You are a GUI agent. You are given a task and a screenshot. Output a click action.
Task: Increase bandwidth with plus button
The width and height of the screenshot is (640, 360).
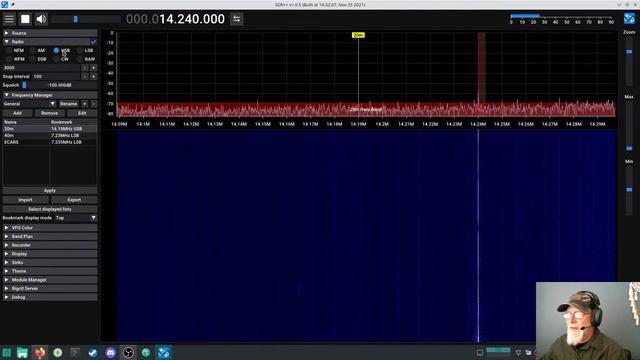93,68
